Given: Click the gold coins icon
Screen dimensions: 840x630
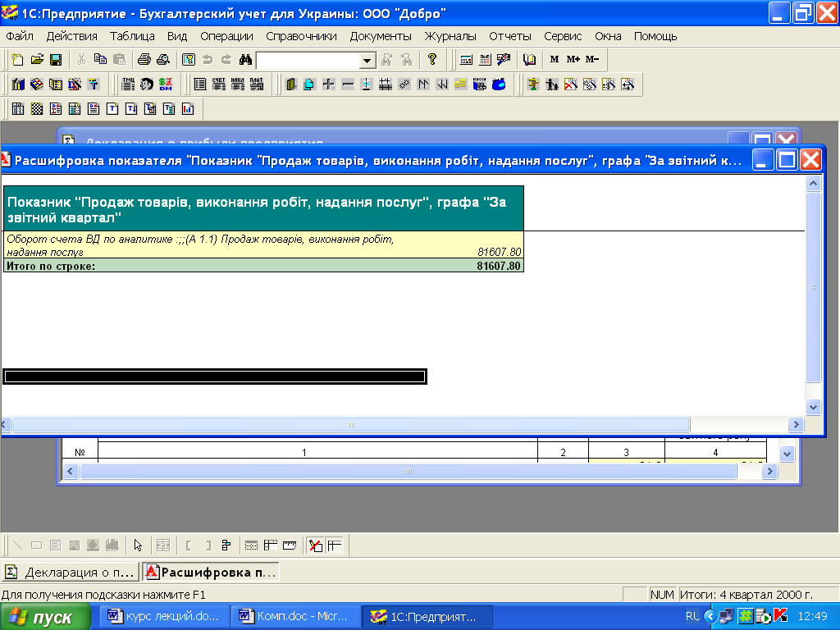Looking at the screenshot, I should 461,84.
